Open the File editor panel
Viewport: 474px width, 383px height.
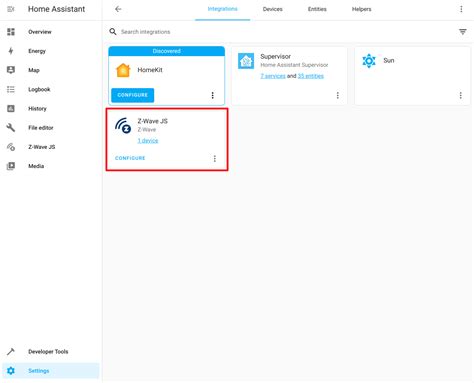coord(51,128)
